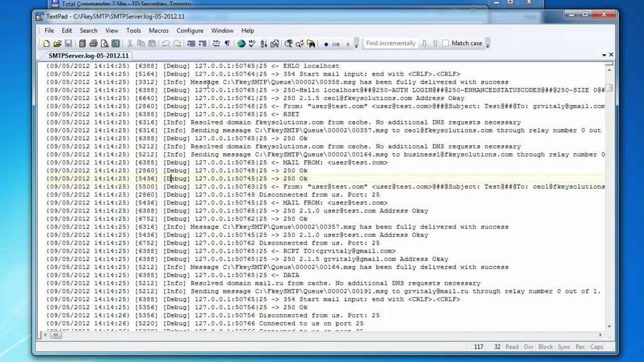Click the Sync status bar indicator
Image resolution: width=644 pixels, height=362 pixels.
[x=564, y=347]
